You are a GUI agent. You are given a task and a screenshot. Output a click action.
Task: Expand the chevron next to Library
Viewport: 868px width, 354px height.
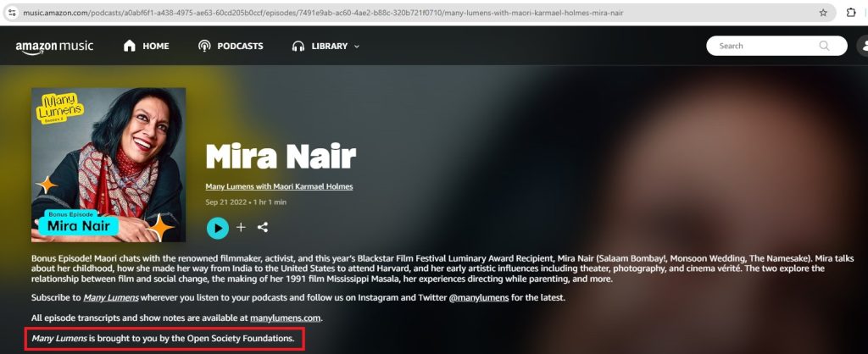point(357,46)
